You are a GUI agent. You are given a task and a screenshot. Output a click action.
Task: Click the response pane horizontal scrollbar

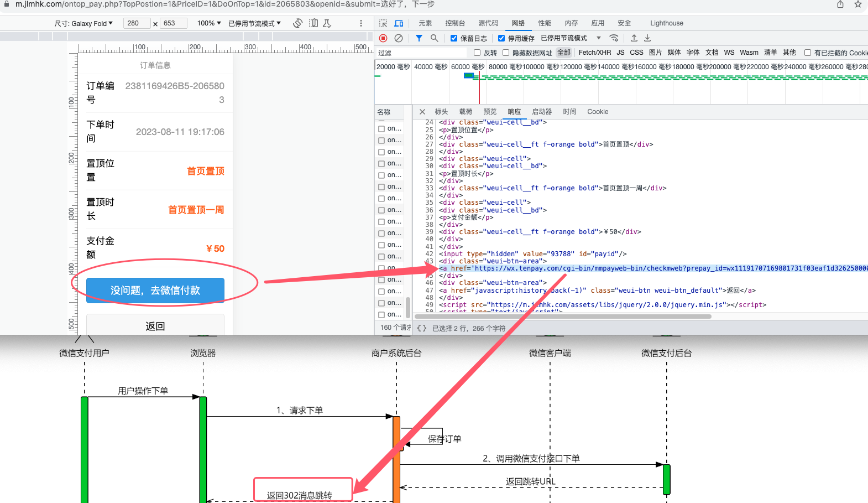(564, 317)
